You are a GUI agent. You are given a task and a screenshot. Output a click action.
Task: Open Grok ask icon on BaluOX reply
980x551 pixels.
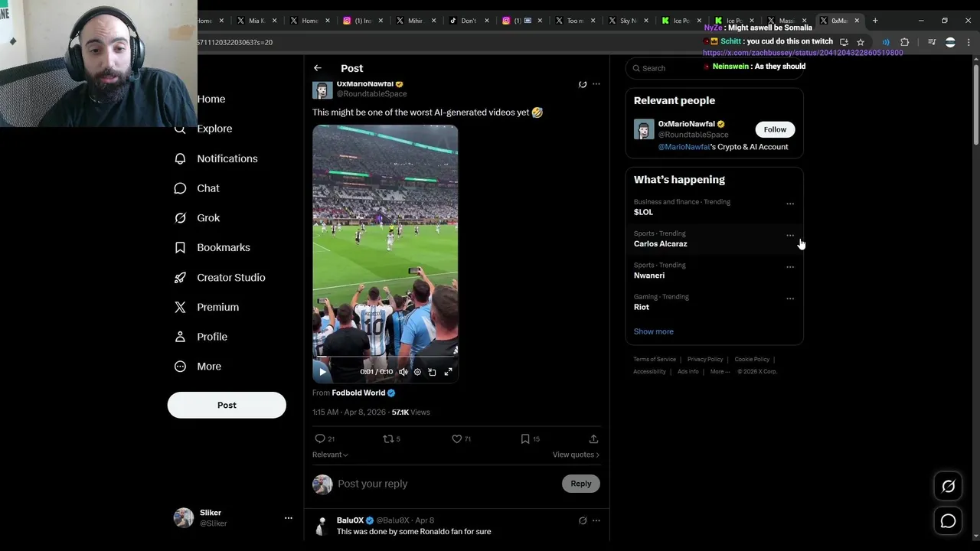coord(583,520)
